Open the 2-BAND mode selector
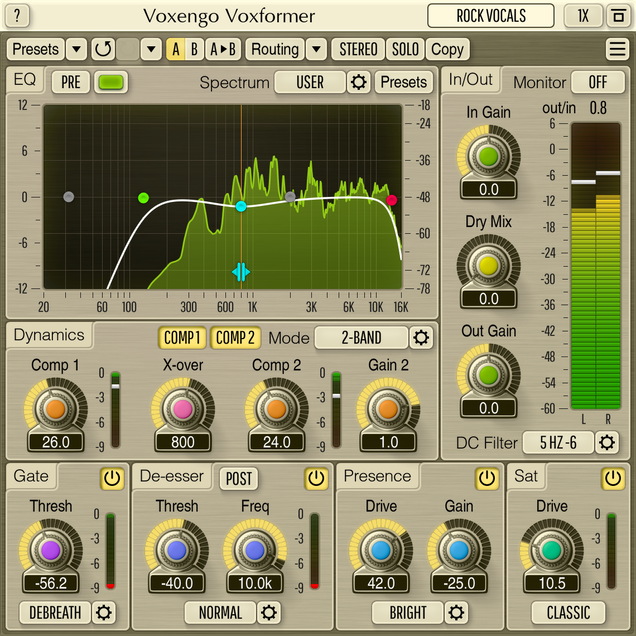The image size is (636, 636). coord(361,337)
